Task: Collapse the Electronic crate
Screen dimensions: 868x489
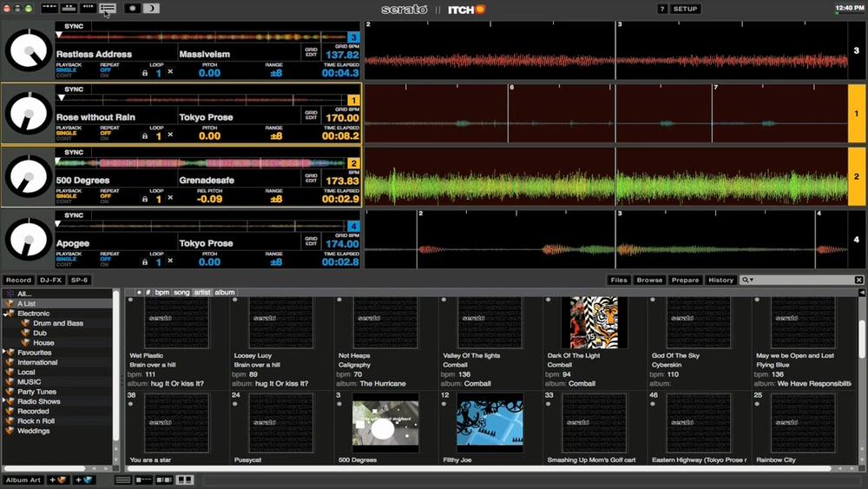Action: [4, 314]
